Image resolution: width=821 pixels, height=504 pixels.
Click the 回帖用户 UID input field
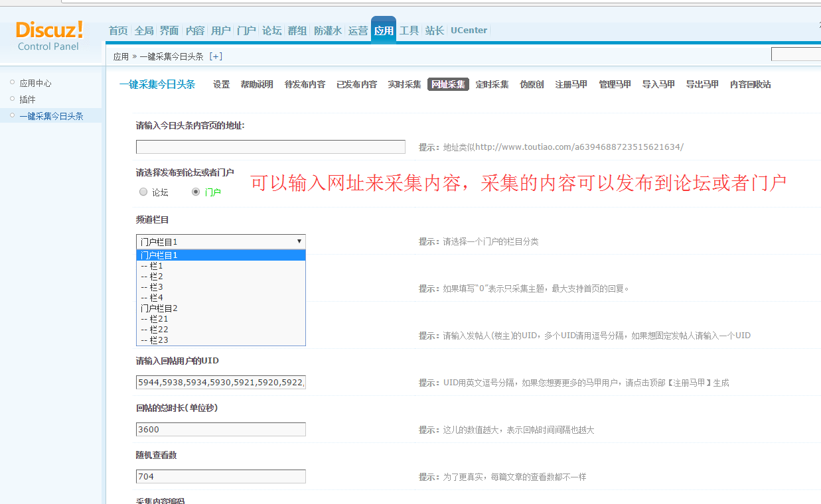(x=221, y=382)
